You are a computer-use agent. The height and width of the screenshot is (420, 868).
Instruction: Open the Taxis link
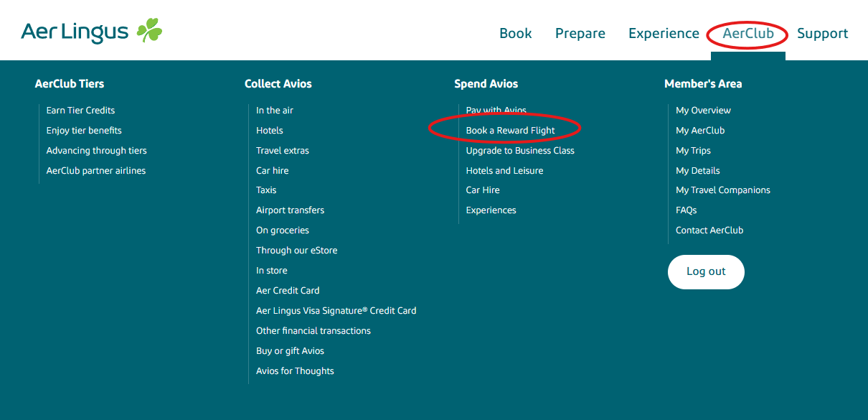[x=266, y=190]
